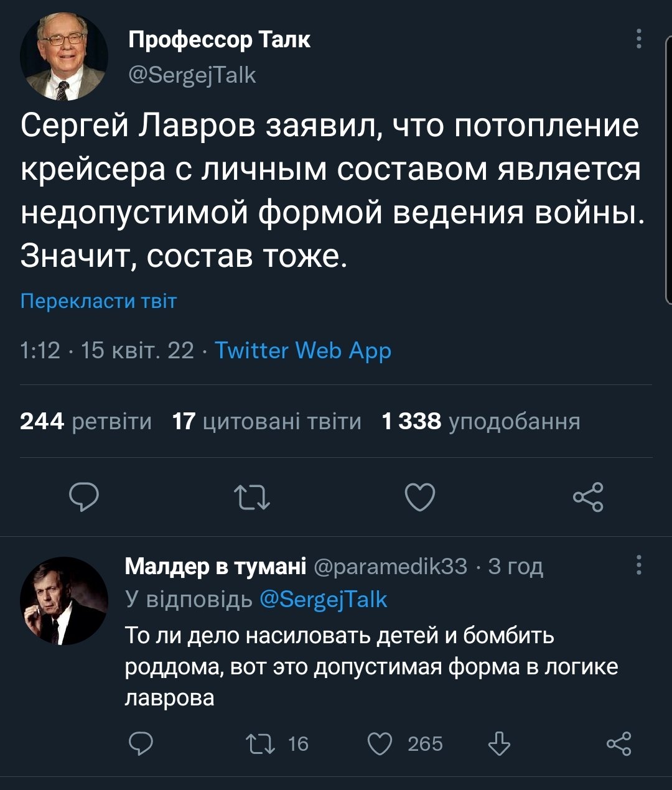This screenshot has height=790, width=672.
Task: Share the paramedik33 reply
Action: click(618, 743)
